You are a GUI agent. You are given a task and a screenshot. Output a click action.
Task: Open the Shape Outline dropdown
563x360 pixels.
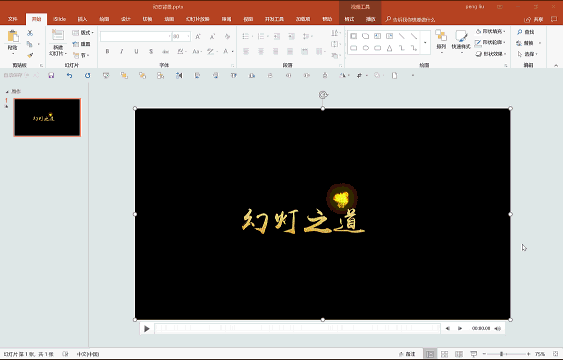pyautogui.click(x=490, y=42)
